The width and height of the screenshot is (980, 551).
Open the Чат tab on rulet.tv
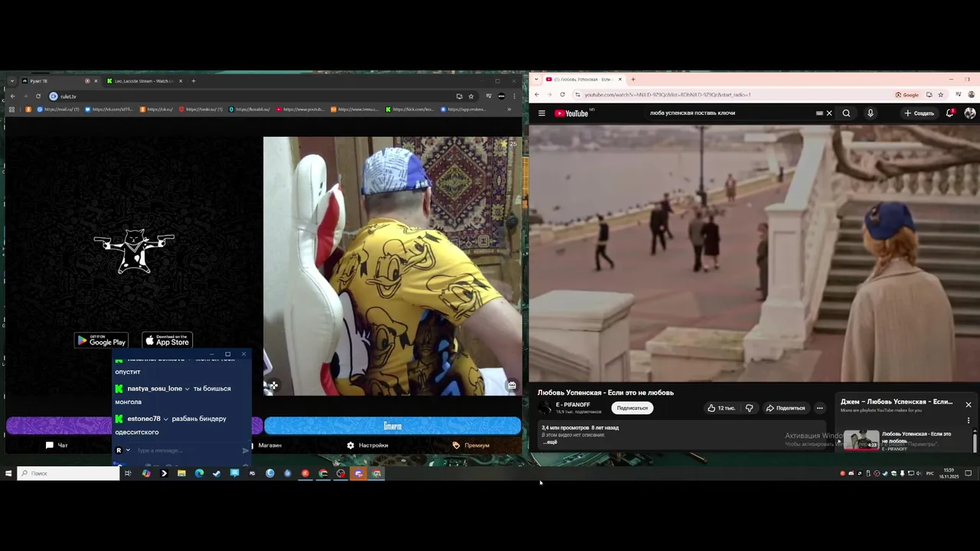pos(57,445)
